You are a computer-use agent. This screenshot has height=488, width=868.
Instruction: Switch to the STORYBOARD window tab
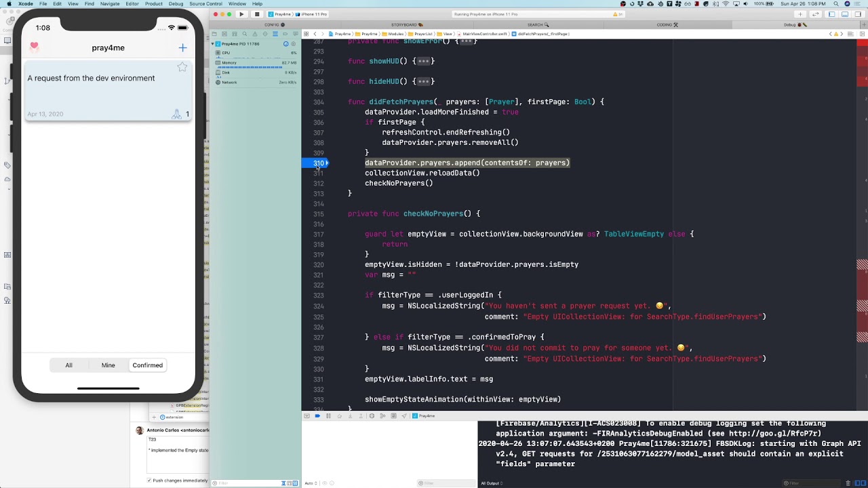[x=407, y=25]
